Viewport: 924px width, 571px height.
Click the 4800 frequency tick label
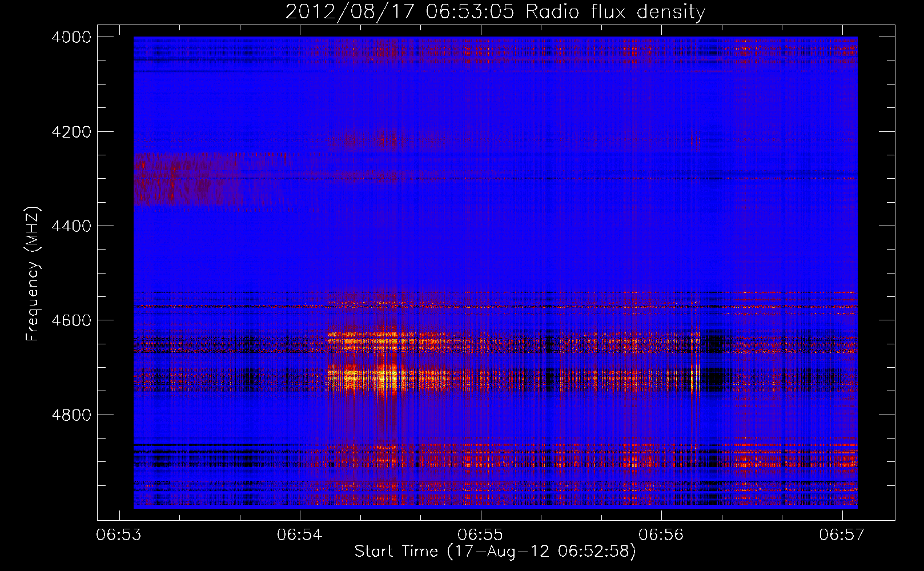pyautogui.click(x=71, y=415)
